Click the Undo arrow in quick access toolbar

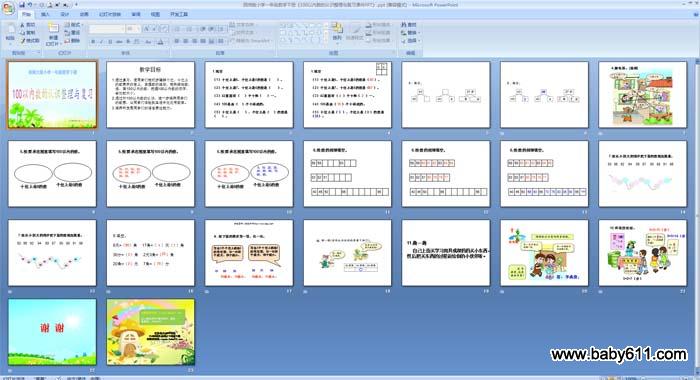[30, 5]
